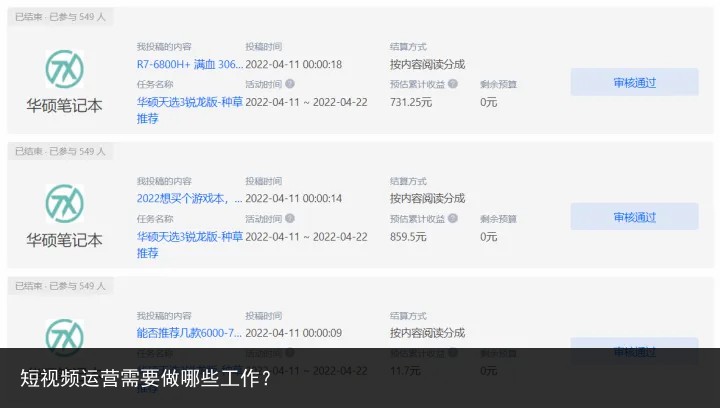Screen dimensions: 720x408
Task: Select the earnings value 731.25元
Action: (411, 102)
